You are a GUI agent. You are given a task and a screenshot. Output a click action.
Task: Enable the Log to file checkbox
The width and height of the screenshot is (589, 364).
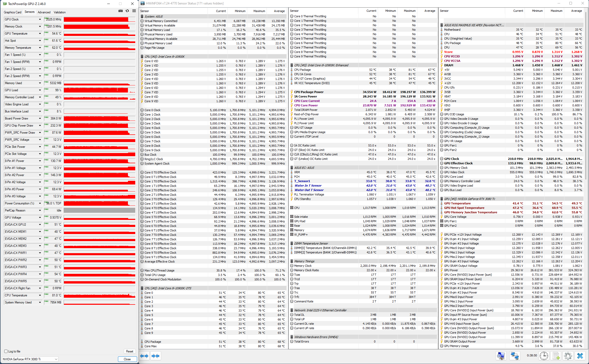tap(6, 351)
